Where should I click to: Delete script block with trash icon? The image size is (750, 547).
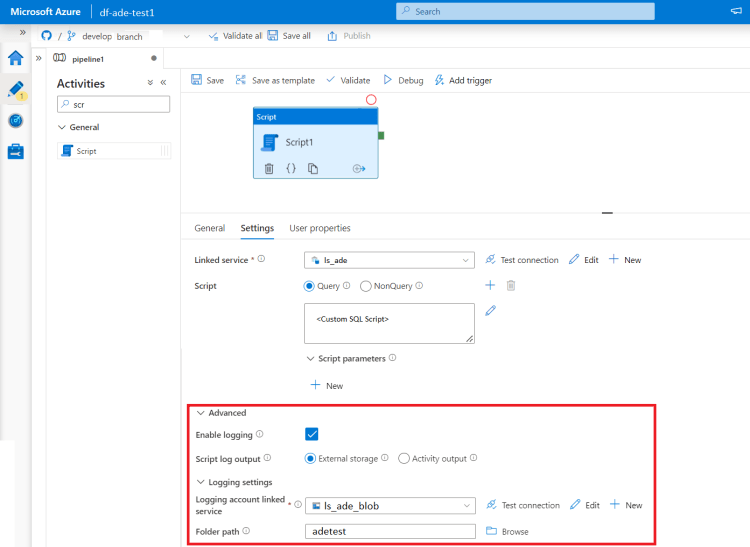511,285
